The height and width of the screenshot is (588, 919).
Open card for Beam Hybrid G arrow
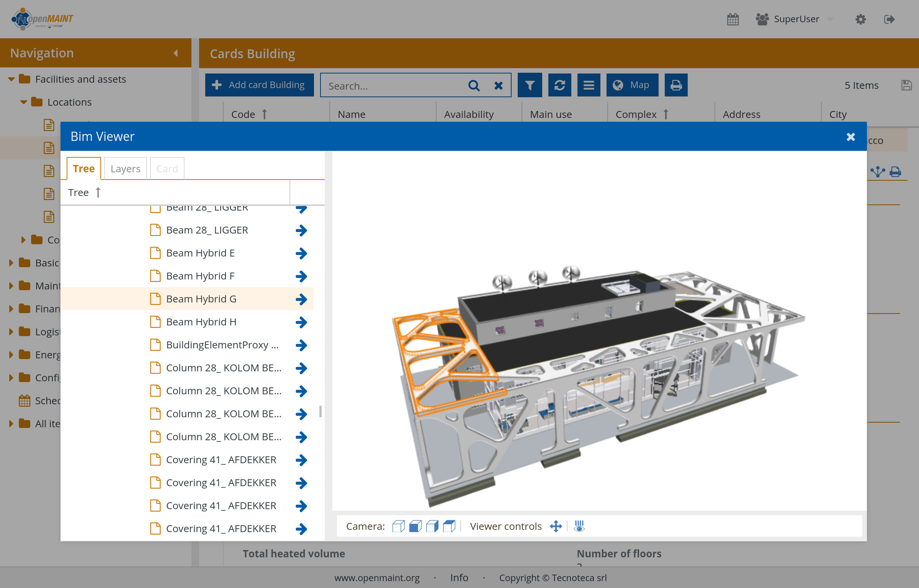[x=301, y=299]
